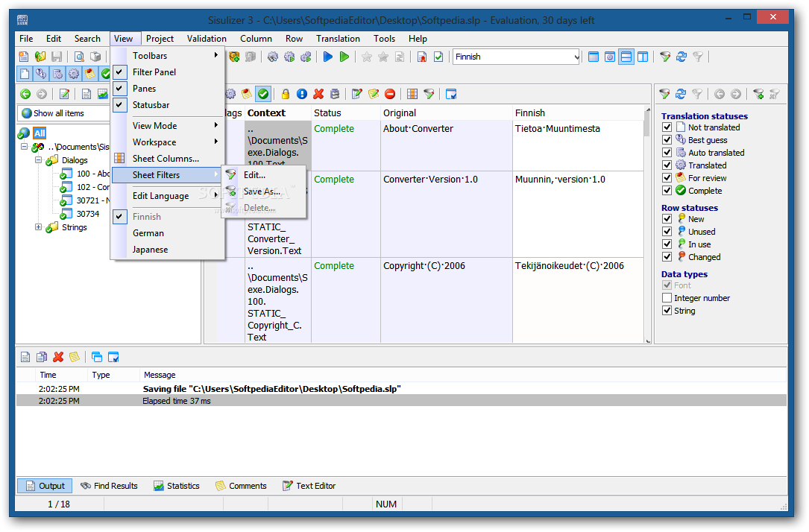The height and width of the screenshot is (532, 809).
Task: Click the blue exclamation mark icon
Action: pyautogui.click(x=302, y=94)
